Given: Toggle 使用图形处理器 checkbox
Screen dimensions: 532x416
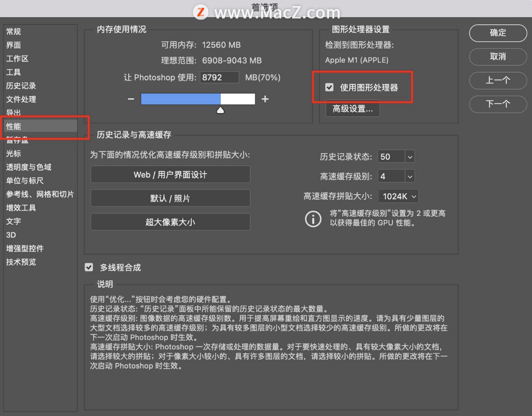Looking at the screenshot, I should click(329, 87).
